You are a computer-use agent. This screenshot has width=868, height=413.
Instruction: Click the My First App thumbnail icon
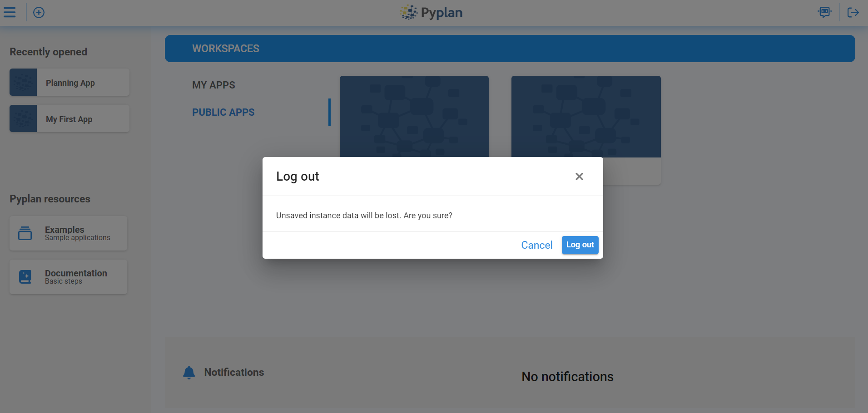pyautogui.click(x=23, y=118)
